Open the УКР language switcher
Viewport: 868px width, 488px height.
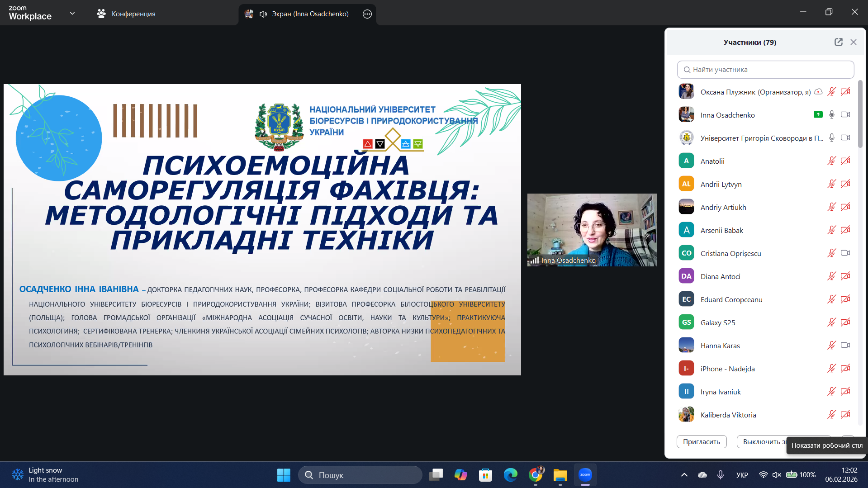(x=742, y=475)
